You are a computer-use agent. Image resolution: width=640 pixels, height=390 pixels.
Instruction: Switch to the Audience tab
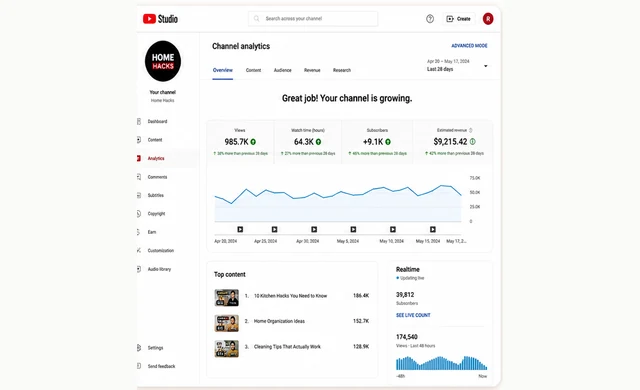click(x=282, y=70)
